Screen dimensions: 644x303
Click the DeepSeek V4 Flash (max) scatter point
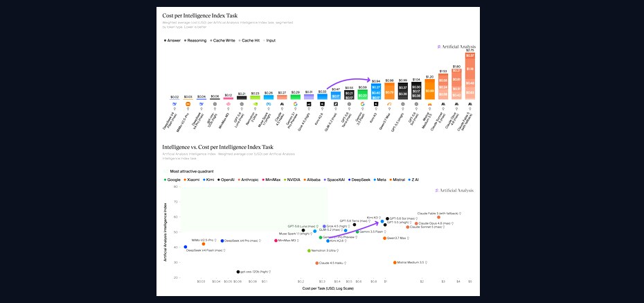pos(185,247)
